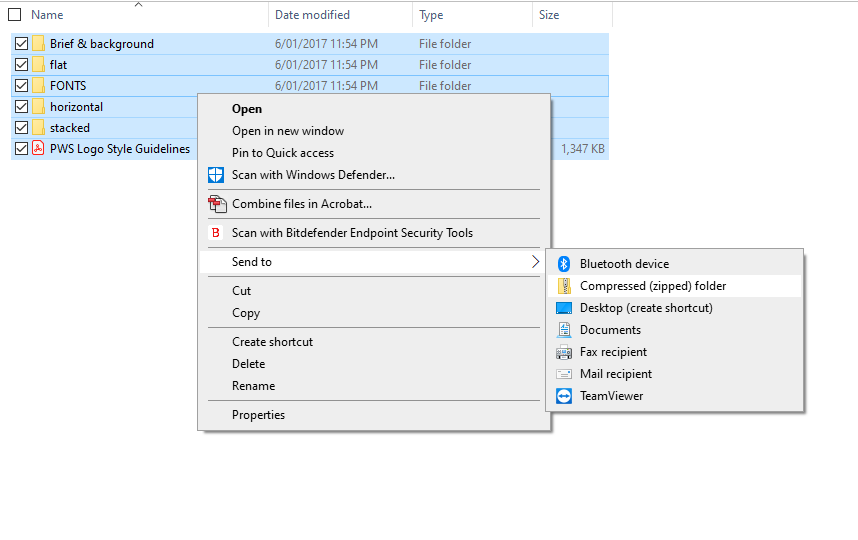Click the 1,347 KB size value
The height and width of the screenshot is (540, 858).
tap(583, 149)
